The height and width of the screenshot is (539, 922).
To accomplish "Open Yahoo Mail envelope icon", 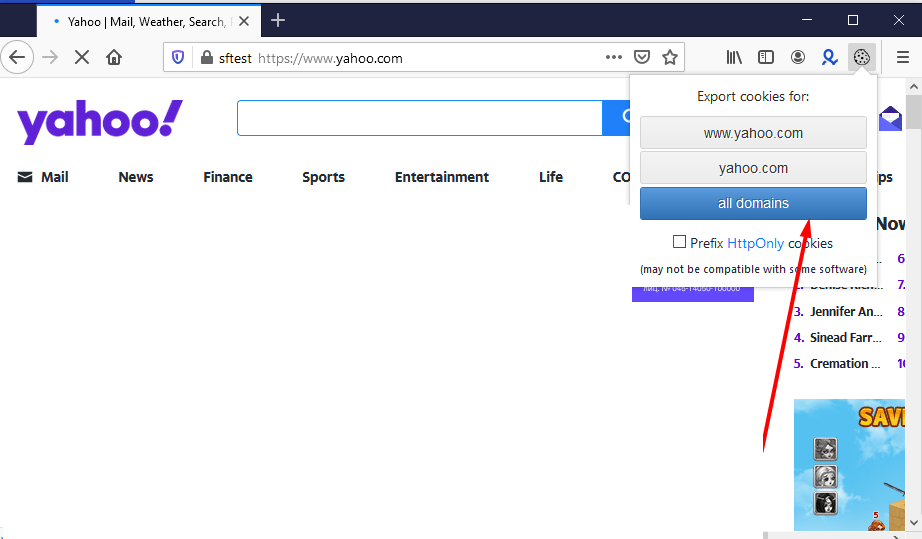I will (x=890, y=119).
